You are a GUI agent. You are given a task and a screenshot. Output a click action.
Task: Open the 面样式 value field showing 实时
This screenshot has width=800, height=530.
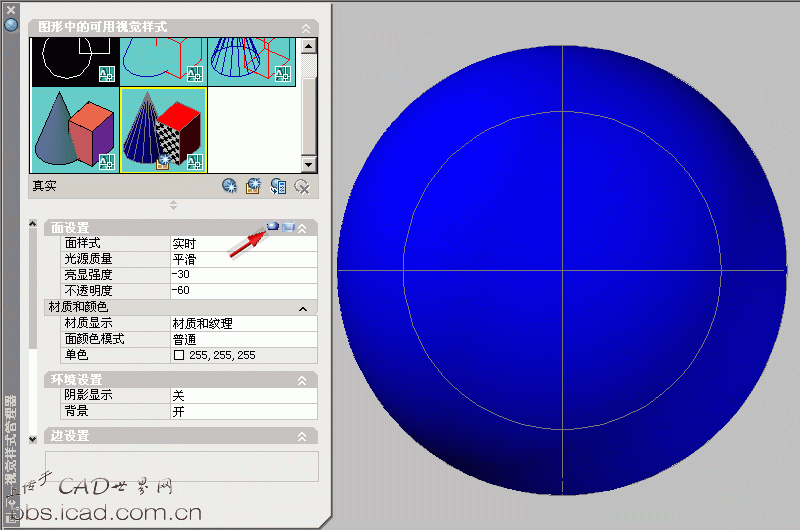pyautogui.click(x=243, y=243)
